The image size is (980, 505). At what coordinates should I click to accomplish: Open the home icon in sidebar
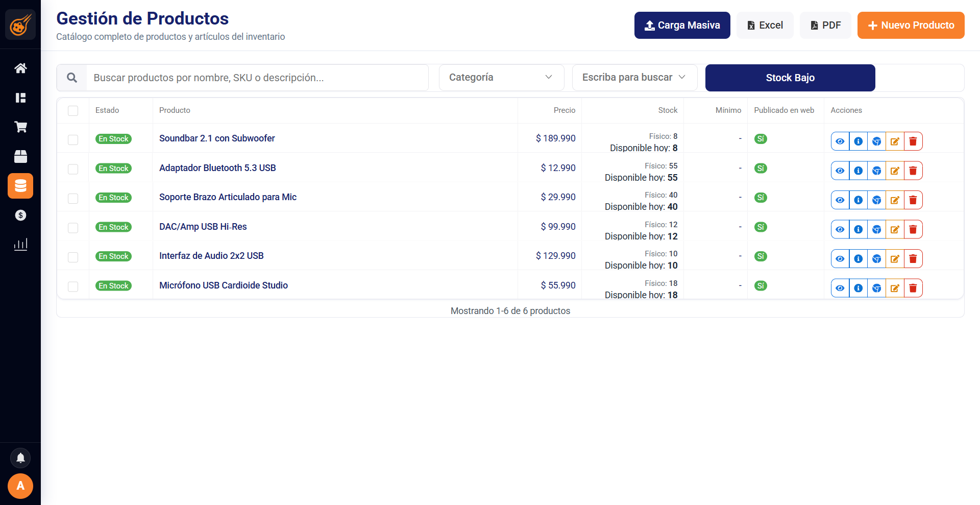20,68
